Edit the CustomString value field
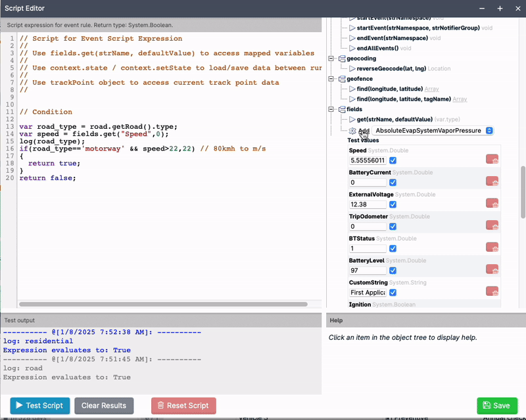This screenshot has width=526, height=420. coord(368,292)
